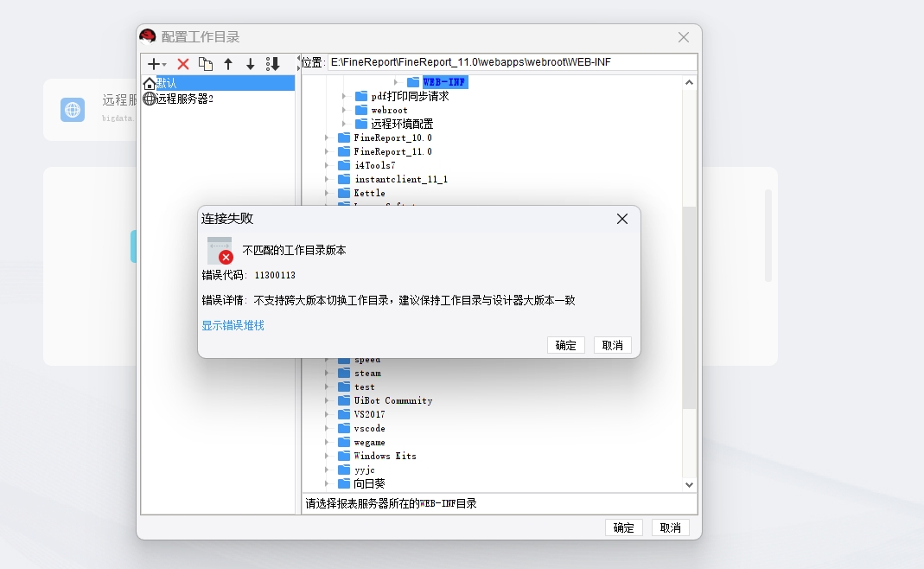The width and height of the screenshot is (924, 569).
Task: Click the copy entry toolbar icon
Action: point(206,64)
